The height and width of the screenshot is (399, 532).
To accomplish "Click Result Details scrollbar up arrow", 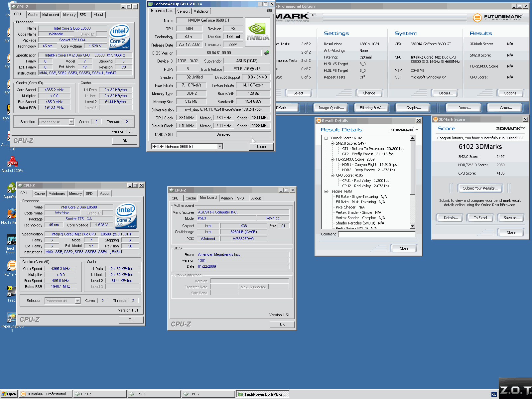I will coord(412,138).
